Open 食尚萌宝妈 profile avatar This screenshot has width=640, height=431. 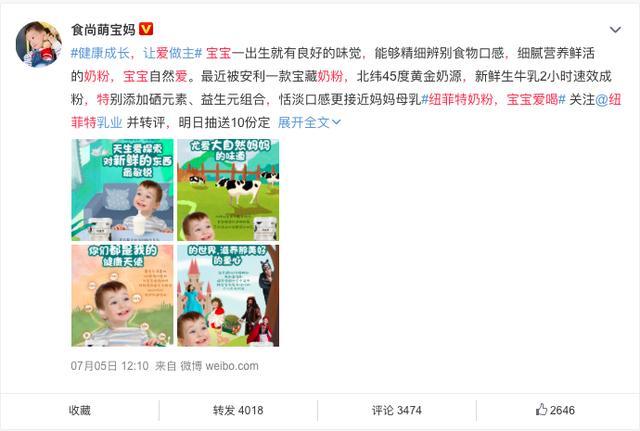(x=39, y=44)
